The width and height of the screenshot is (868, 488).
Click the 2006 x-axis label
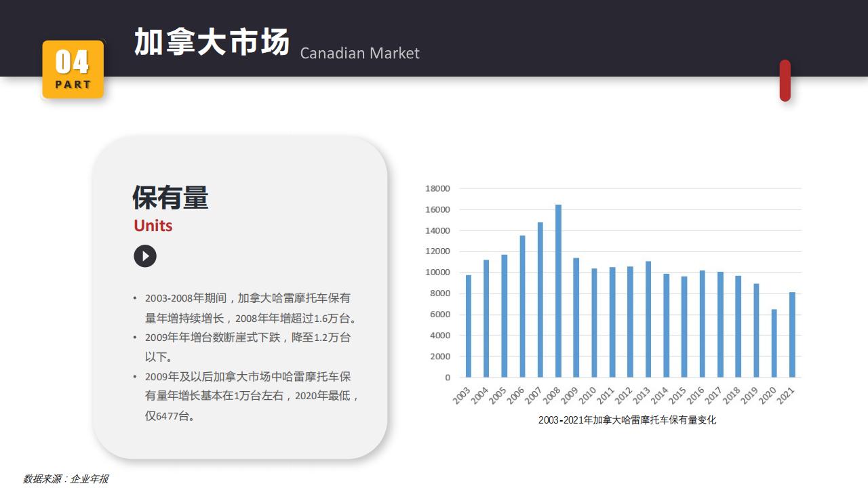point(515,396)
